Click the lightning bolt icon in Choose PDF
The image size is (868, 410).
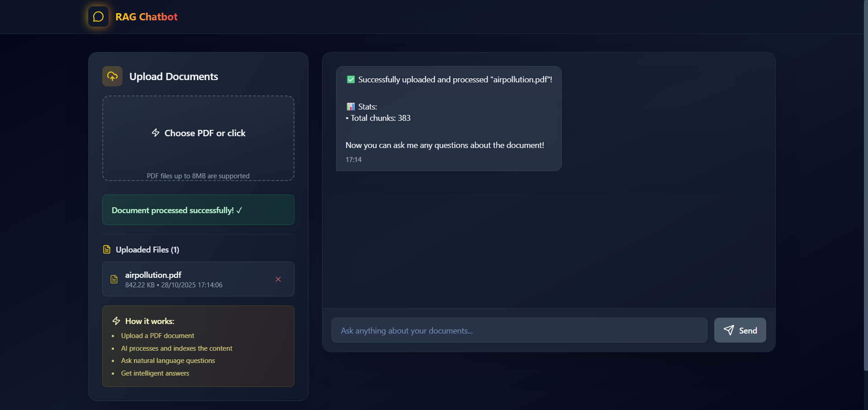156,133
